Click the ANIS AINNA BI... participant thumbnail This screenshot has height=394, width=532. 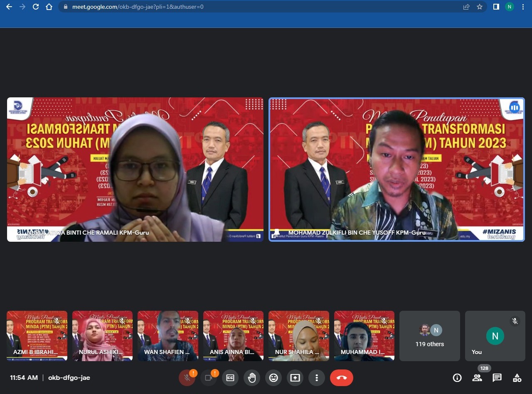(x=233, y=336)
